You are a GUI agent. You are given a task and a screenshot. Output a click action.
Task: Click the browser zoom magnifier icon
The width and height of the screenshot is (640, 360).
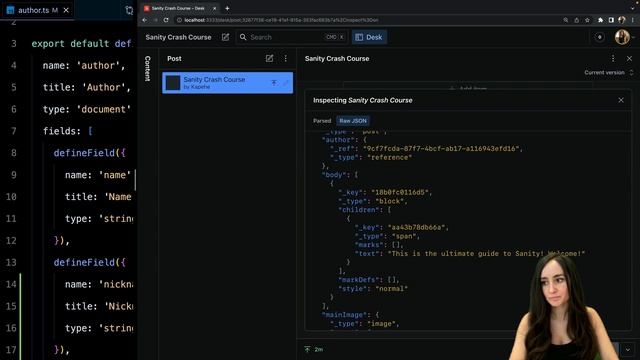click(566, 20)
